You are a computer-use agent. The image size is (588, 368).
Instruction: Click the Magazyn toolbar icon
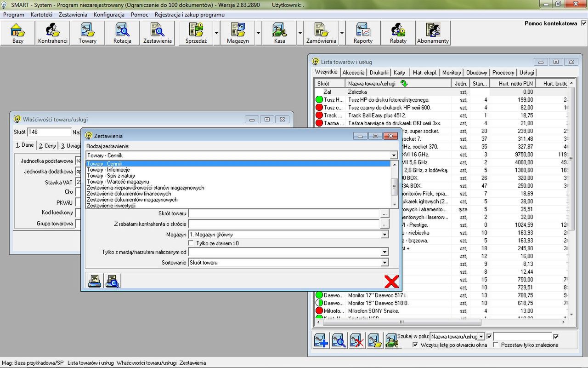tap(238, 33)
